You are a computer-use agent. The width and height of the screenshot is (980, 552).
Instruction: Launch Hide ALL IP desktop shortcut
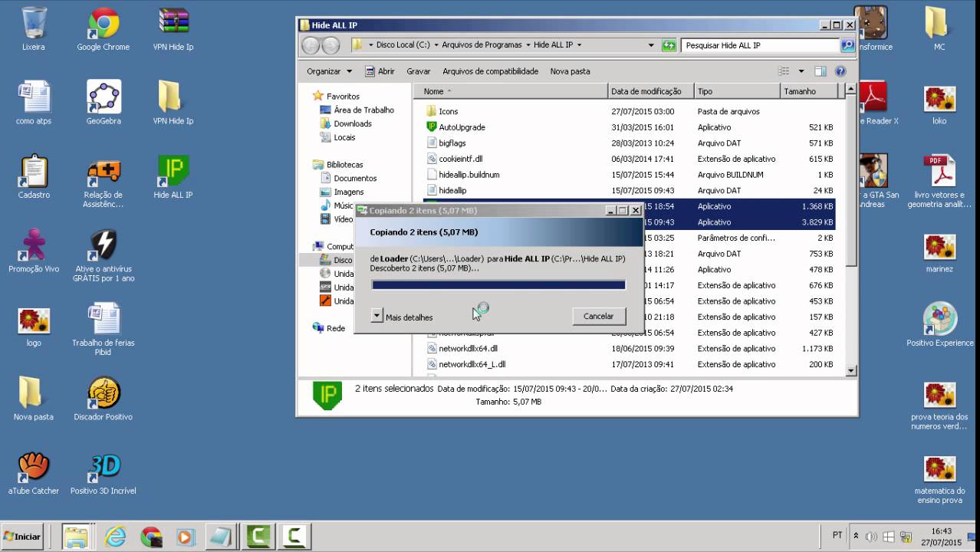[173, 177]
